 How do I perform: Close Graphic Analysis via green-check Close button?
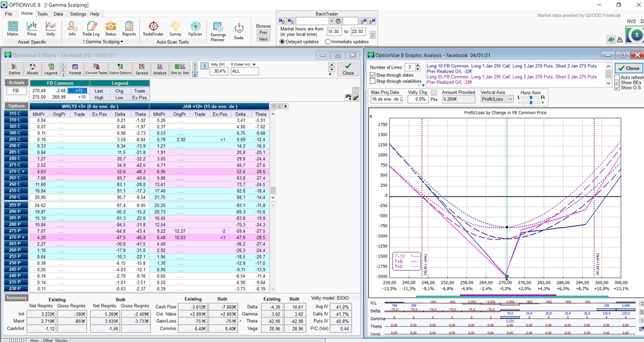pos(629,68)
